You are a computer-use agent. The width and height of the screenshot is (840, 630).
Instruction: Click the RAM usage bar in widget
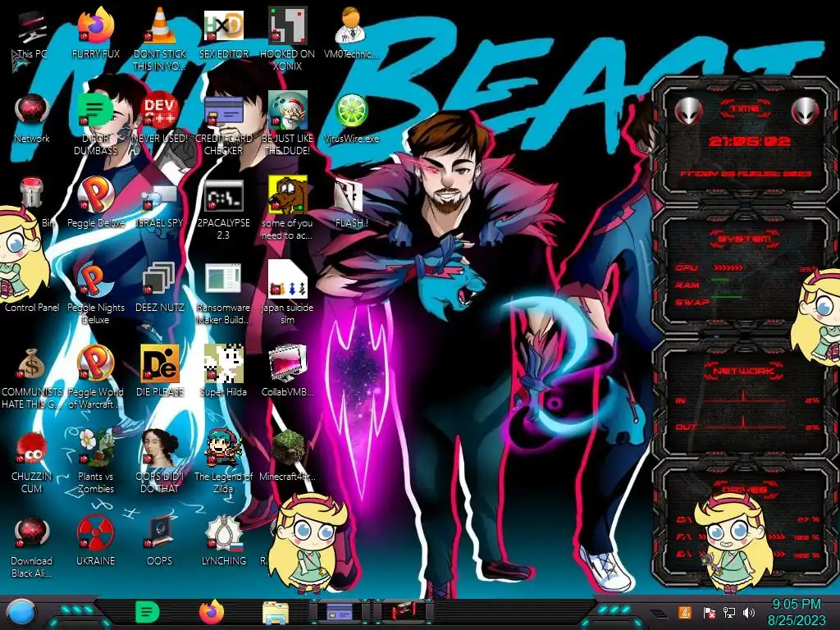pyautogui.click(x=720, y=281)
